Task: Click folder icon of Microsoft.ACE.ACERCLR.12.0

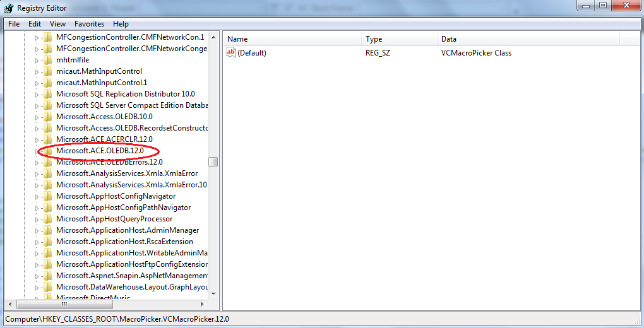Action: click(x=47, y=139)
